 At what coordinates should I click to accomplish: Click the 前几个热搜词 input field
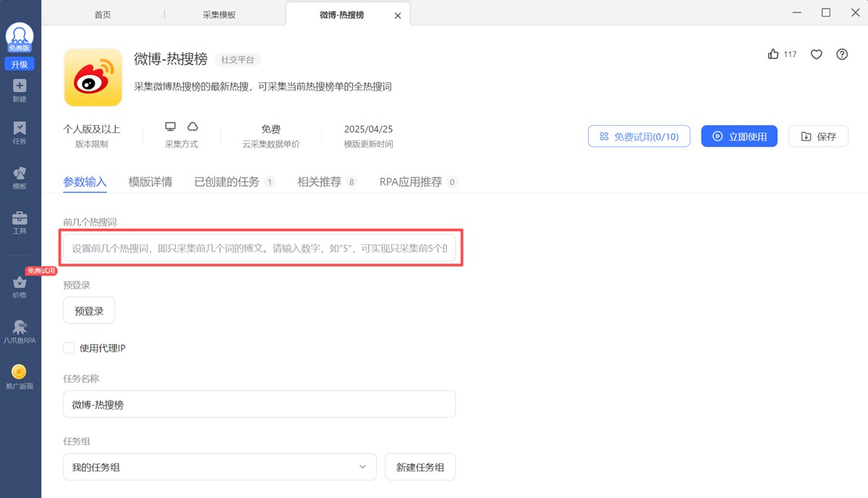[x=259, y=248]
